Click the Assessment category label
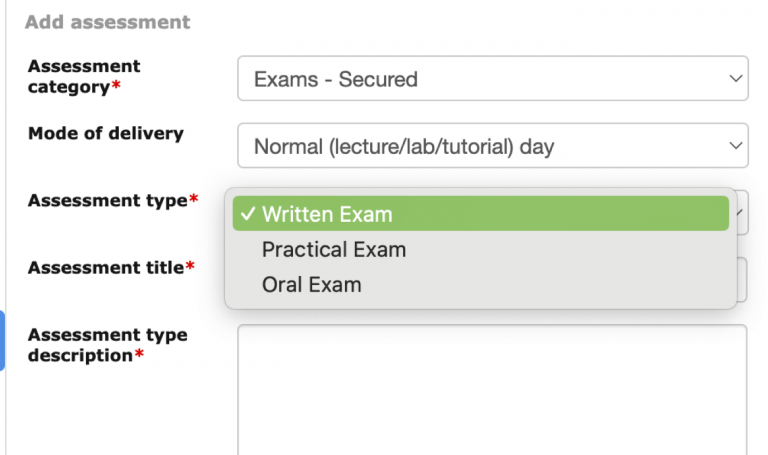Image resolution: width=768 pixels, height=455 pixels. (84, 76)
